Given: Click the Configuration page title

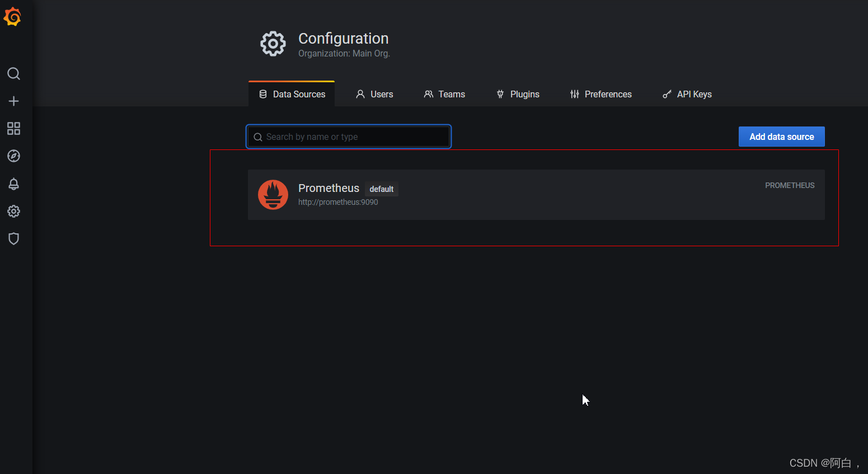Looking at the screenshot, I should [343, 39].
